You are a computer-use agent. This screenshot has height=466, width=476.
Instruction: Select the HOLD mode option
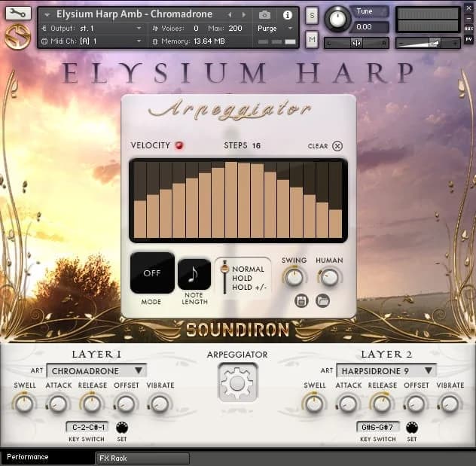click(242, 278)
